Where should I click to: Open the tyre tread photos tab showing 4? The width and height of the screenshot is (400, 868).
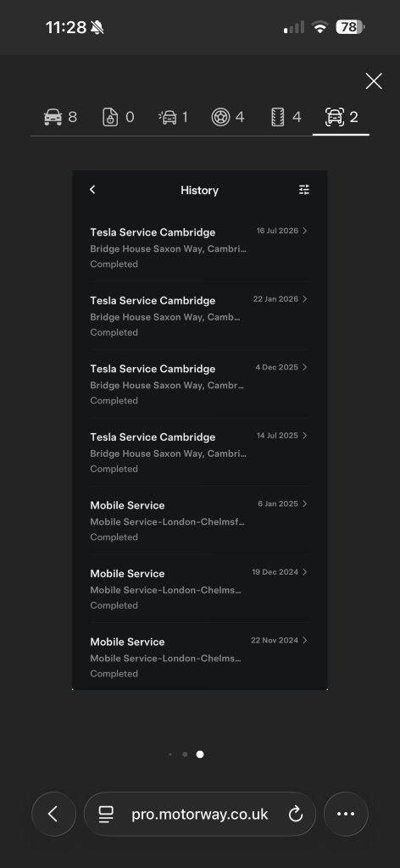click(x=286, y=117)
